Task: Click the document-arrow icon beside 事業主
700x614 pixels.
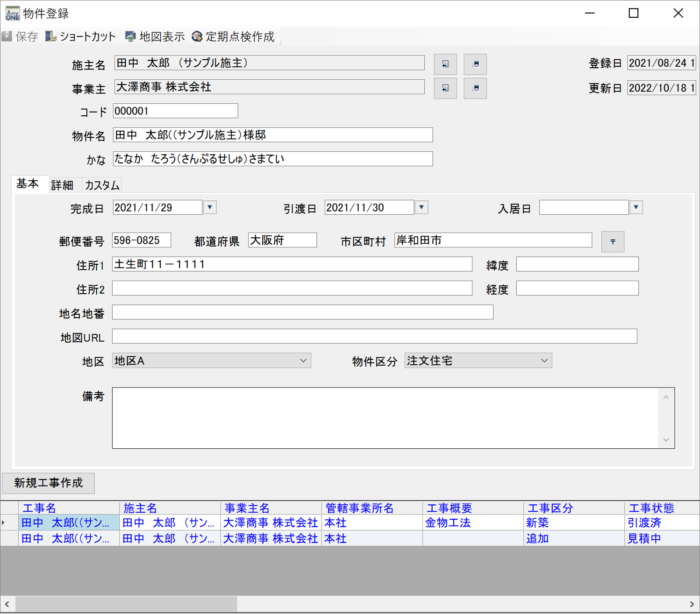Action: [x=445, y=88]
